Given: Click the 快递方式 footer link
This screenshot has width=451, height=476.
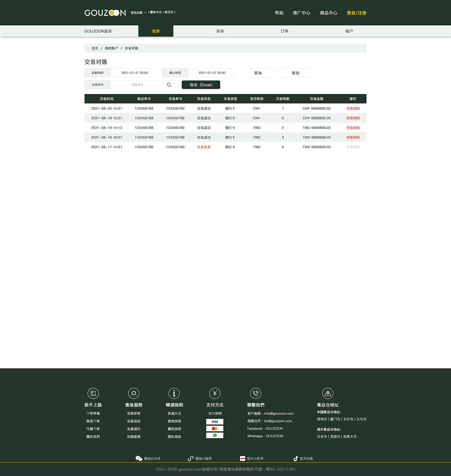Looking at the screenshot, I should point(174,413).
